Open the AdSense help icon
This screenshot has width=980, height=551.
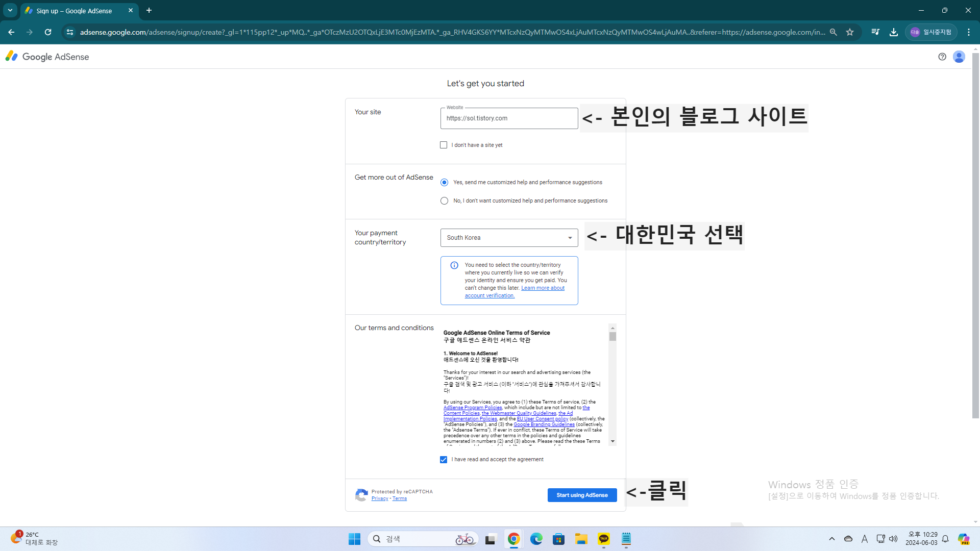pyautogui.click(x=942, y=57)
